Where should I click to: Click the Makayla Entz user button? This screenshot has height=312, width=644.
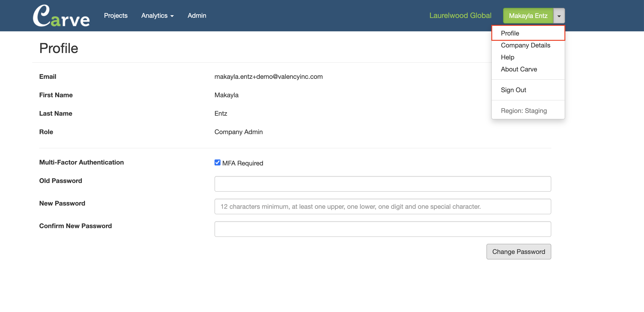tap(528, 16)
